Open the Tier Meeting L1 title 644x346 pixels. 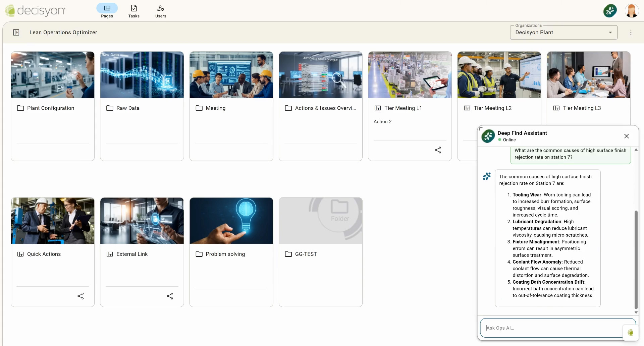pyautogui.click(x=403, y=108)
